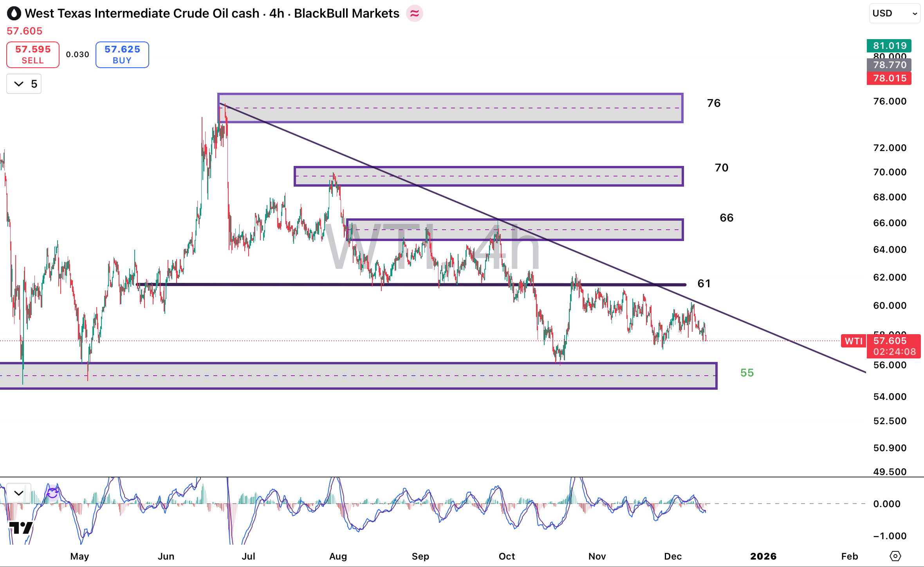Collapse the oscillator pane with its chevron
Image resolution: width=924 pixels, height=567 pixels.
click(18, 493)
